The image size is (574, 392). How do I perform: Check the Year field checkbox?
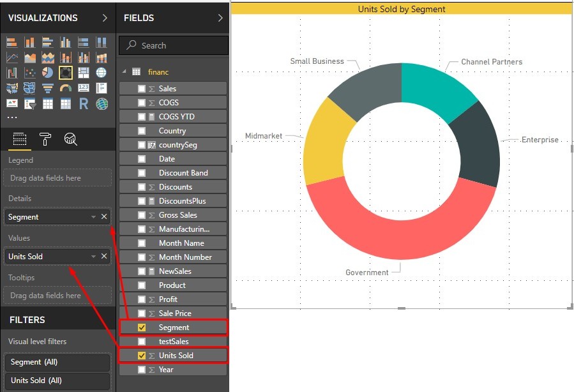coord(142,370)
